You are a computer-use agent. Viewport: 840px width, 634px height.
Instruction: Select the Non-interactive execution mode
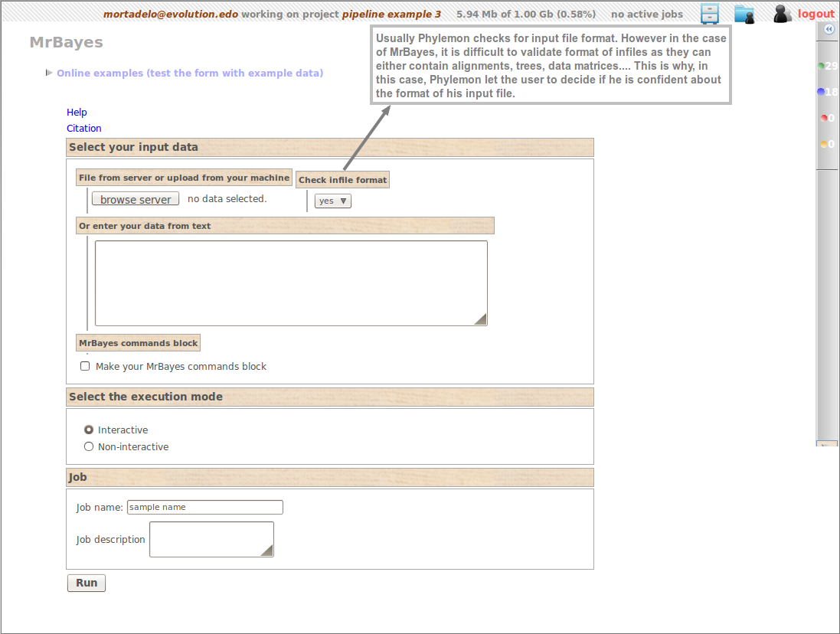(x=89, y=446)
